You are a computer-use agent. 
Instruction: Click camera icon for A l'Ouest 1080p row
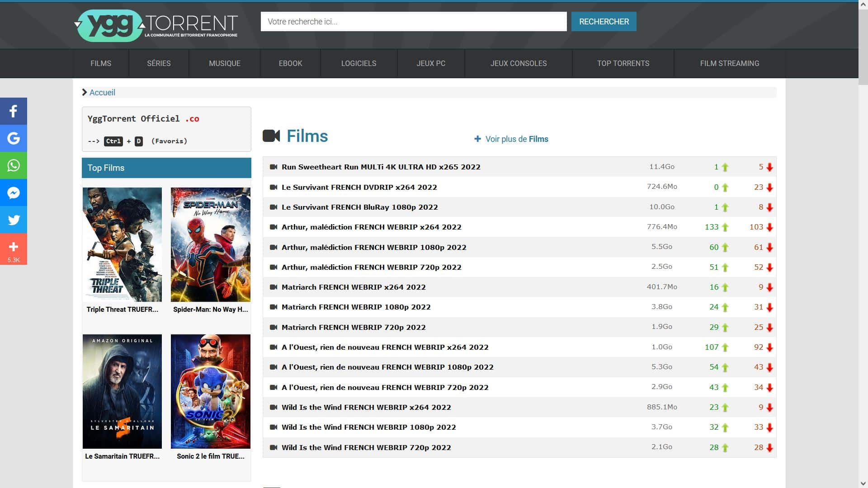point(274,367)
